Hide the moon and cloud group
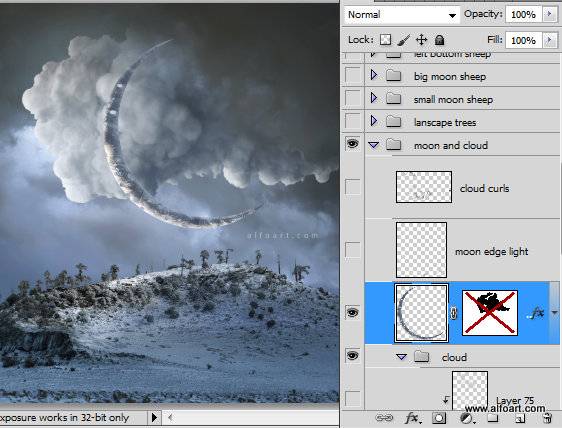Viewport: 562px width, 428px height. pyautogui.click(x=353, y=144)
